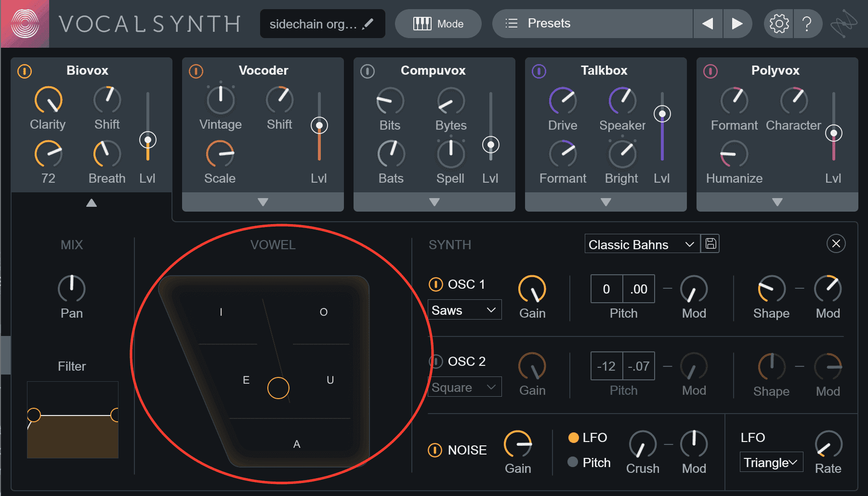This screenshot has width=868, height=496.
Task: Go to next preset arrow
Action: [737, 24]
